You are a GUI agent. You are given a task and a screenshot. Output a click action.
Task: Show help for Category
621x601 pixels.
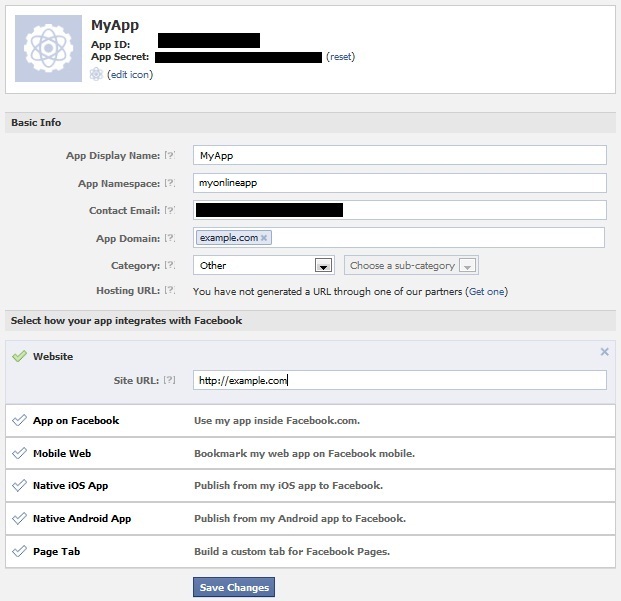tap(170, 265)
